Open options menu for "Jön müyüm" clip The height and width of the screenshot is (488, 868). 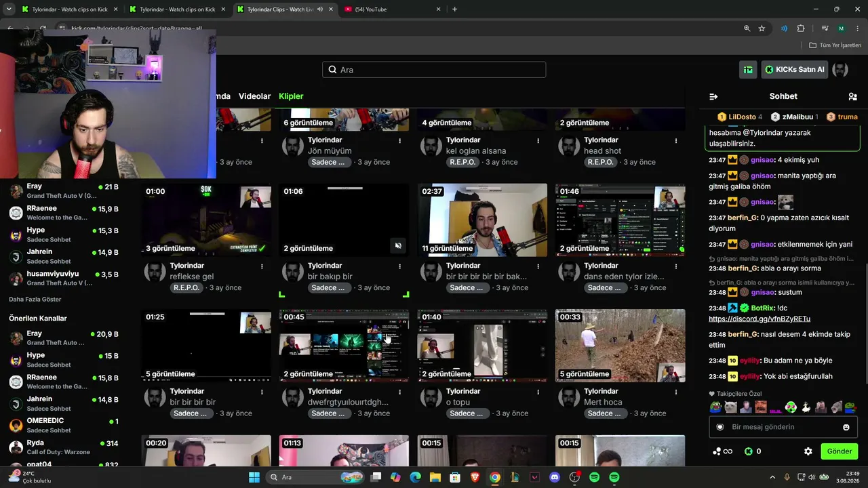(x=399, y=141)
